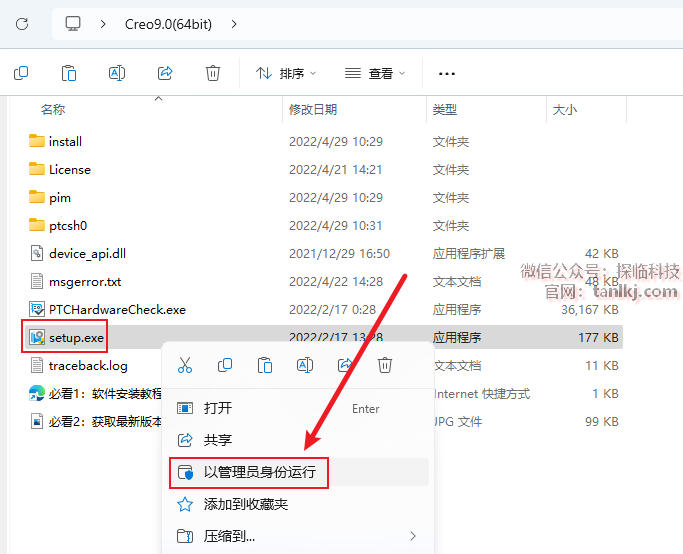
Task: Expand arrow beside 压缩到... entry
Action: click(x=413, y=536)
